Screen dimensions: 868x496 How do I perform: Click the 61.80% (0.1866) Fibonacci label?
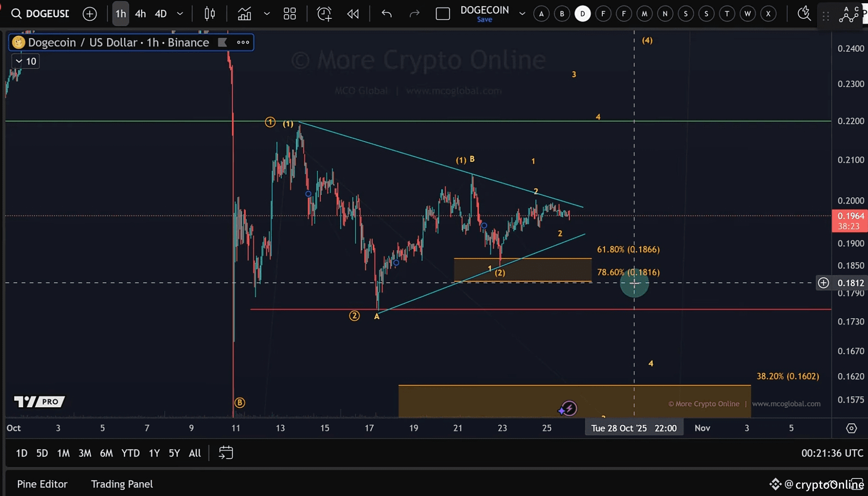click(628, 250)
